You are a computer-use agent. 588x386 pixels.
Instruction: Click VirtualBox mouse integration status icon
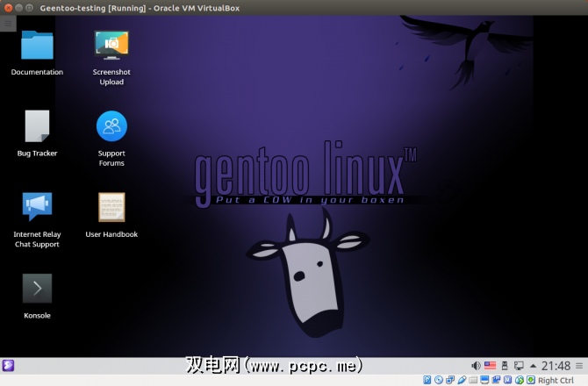coord(520,380)
